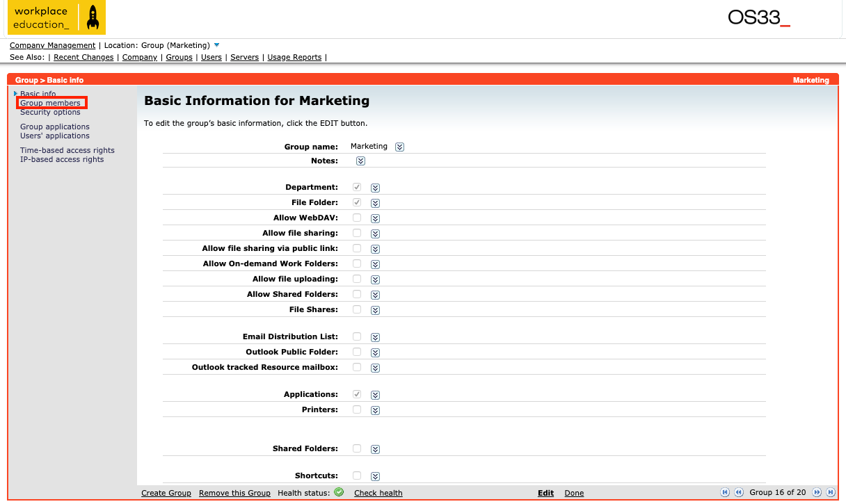This screenshot has width=846, height=504.
Task: Click the OS33 logo
Action: (759, 18)
